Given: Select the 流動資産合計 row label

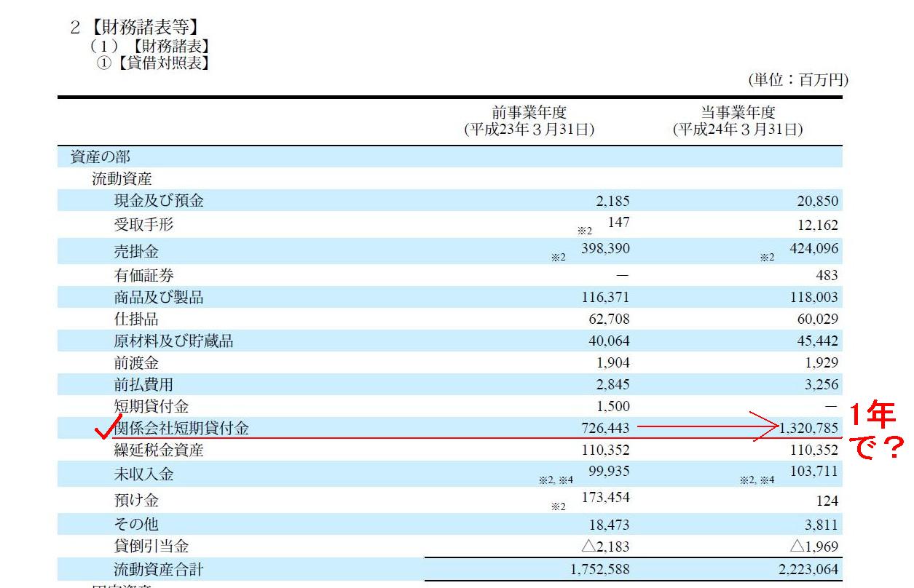Looking at the screenshot, I should point(159,569).
